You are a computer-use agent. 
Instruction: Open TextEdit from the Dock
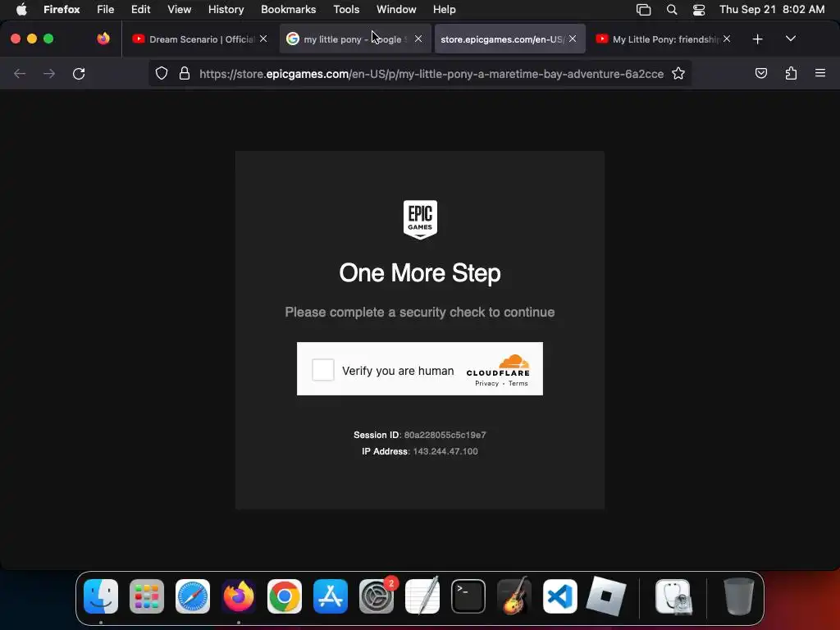pyautogui.click(x=422, y=596)
